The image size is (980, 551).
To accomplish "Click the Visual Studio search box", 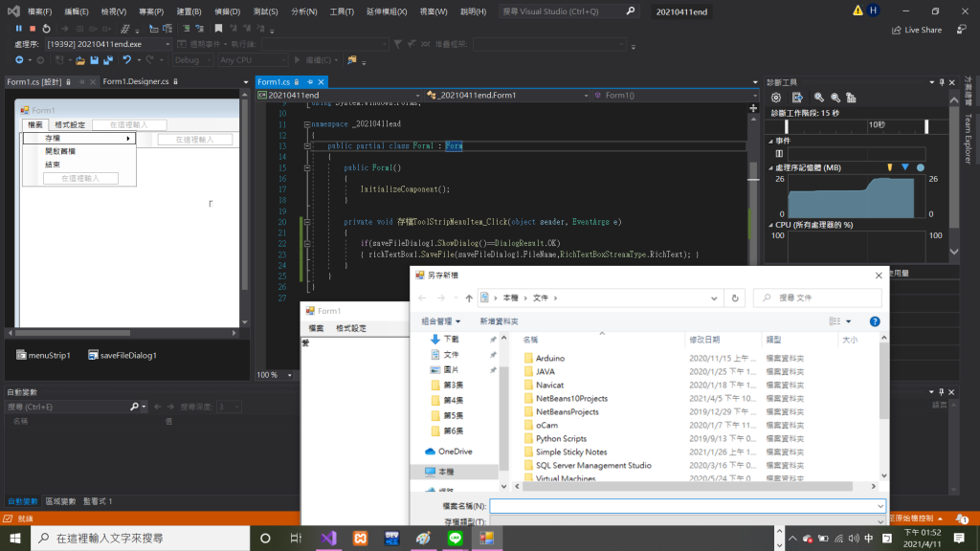I will [x=568, y=11].
